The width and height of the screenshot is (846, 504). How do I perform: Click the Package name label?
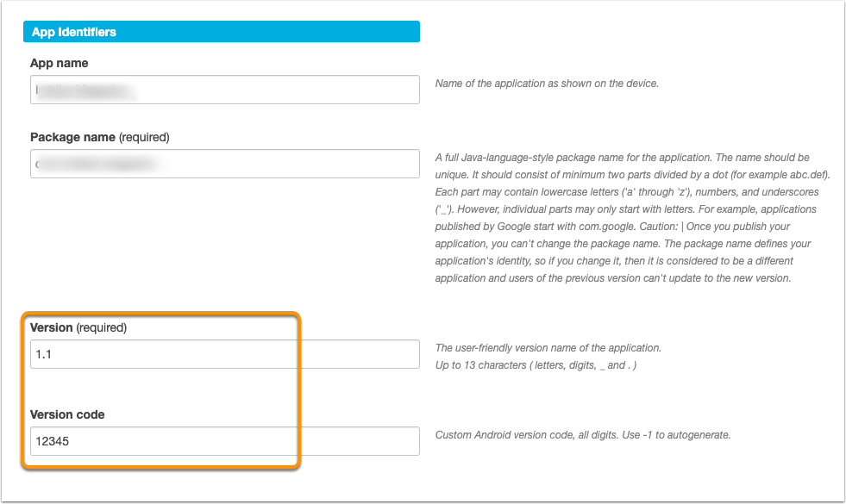tap(72, 138)
